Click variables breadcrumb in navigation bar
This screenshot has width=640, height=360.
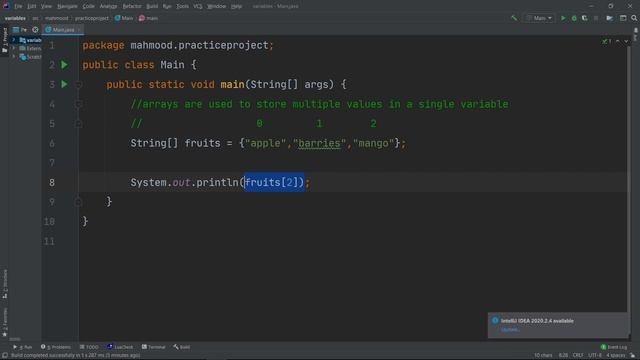click(x=15, y=18)
